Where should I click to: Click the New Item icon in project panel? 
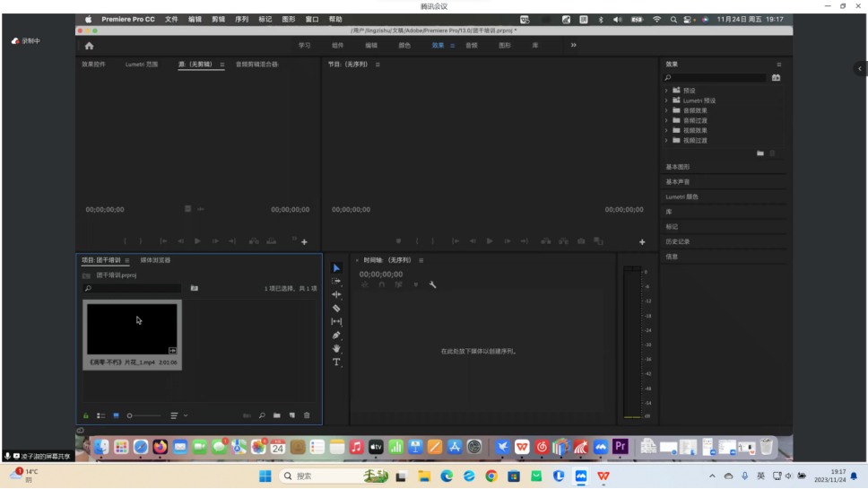point(291,415)
